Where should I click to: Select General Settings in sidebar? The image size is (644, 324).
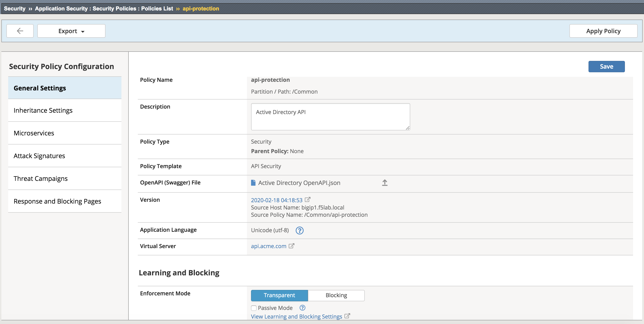[x=65, y=88]
